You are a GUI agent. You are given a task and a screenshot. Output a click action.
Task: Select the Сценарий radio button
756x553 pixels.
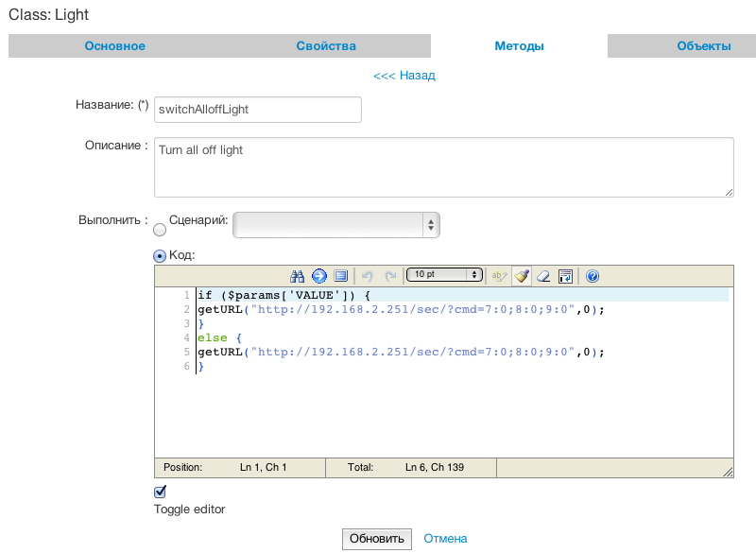pyautogui.click(x=160, y=229)
